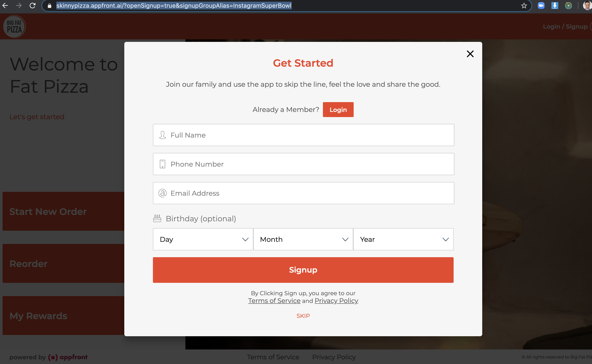The image size is (592, 364).
Task: Click the Get Started heading
Action: click(x=303, y=63)
